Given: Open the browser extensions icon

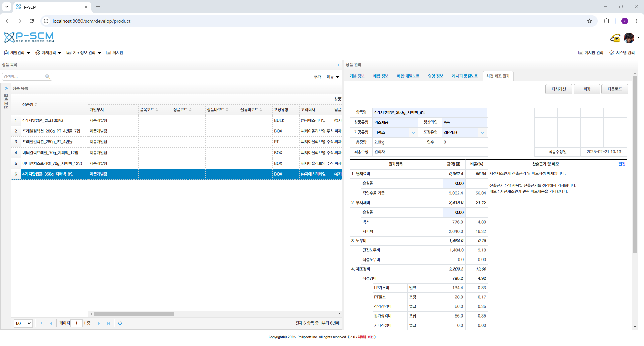Looking at the screenshot, I should (606, 21).
